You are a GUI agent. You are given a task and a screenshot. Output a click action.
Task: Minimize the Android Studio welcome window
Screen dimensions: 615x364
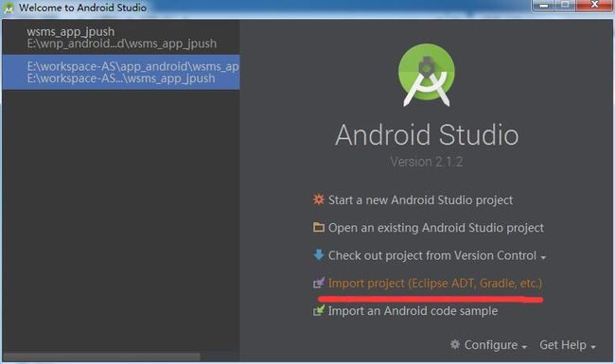click(x=544, y=5)
